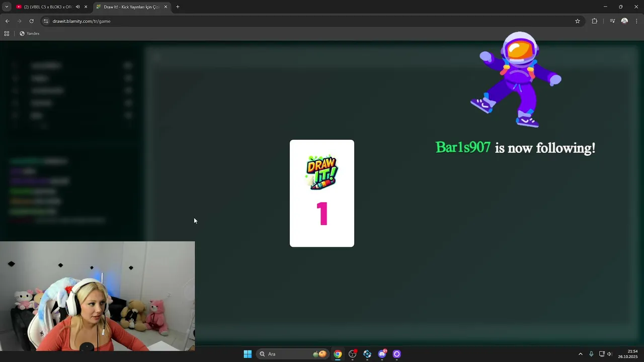Screen dimensions: 644x362
Task: Close the LVBEL C5 x BLOK3 tab
Action: pyautogui.click(x=86, y=7)
